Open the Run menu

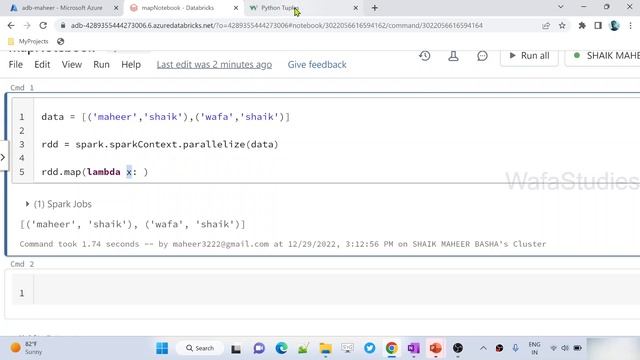click(101, 64)
